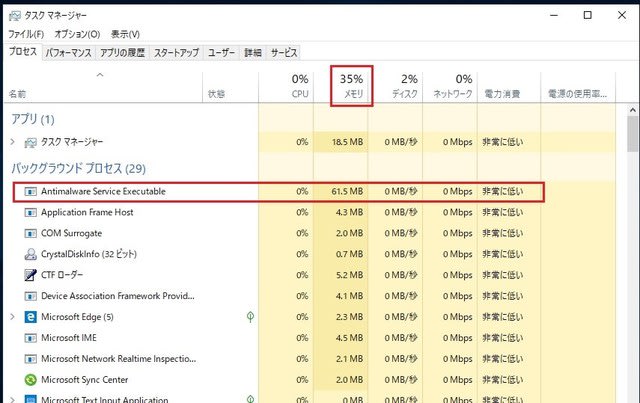Select the Microsoft Sync Center row
The image size is (640, 403).
tap(309, 380)
